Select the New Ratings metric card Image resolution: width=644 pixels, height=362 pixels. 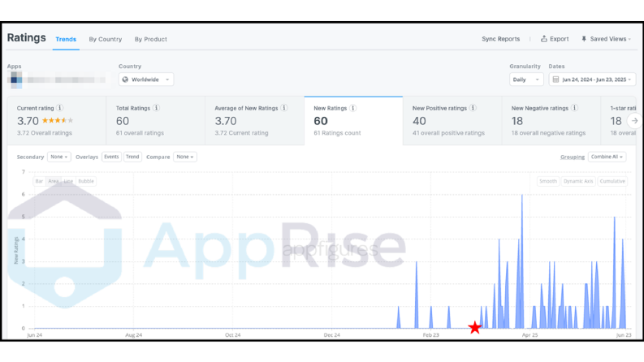(x=353, y=121)
